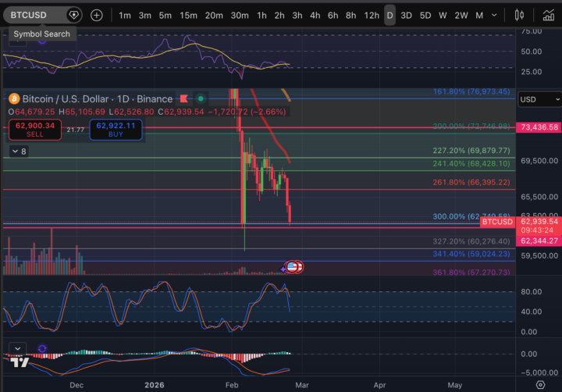Choose the 2h timeframe

coord(279,16)
